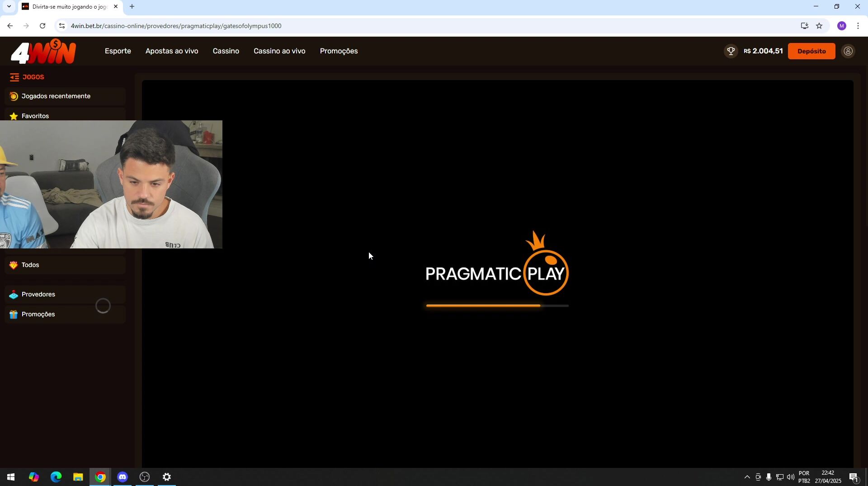The image size is (868, 486).
Task: Open the user account profile icon
Action: click(848, 51)
